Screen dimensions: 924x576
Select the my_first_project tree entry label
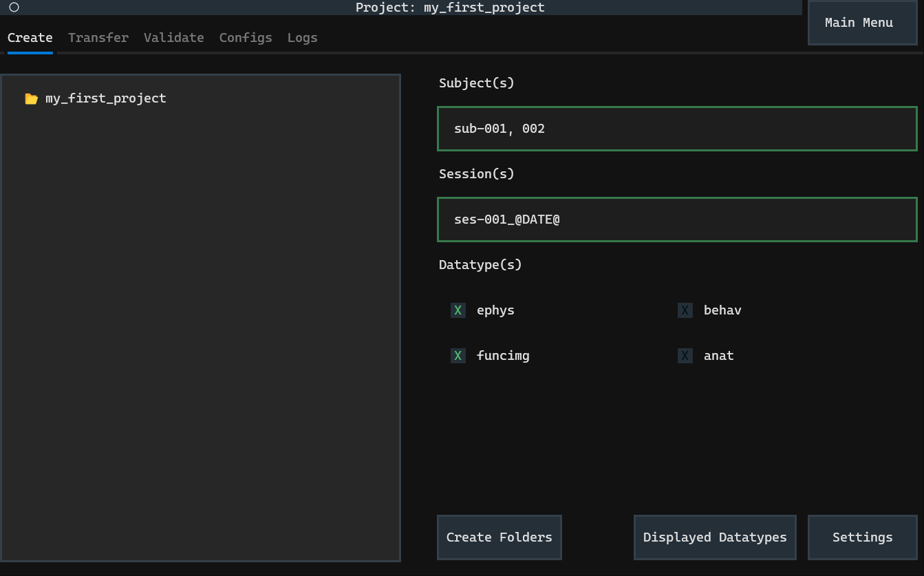coord(105,98)
